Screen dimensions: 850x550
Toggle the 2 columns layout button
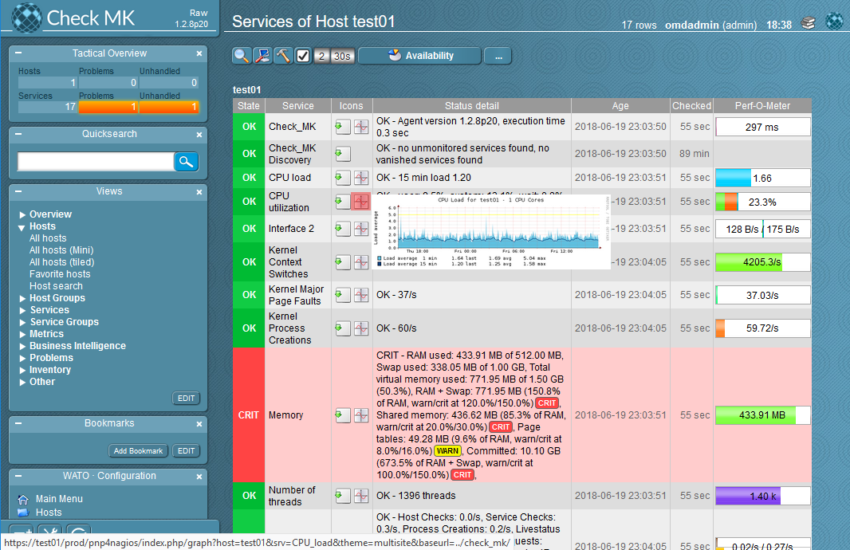tap(322, 56)
